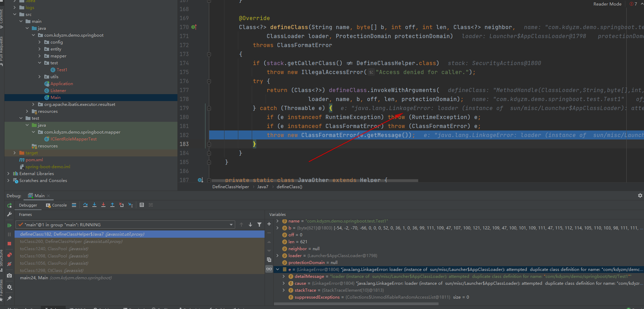Expand External Libraries node

(x=8, y=174)
